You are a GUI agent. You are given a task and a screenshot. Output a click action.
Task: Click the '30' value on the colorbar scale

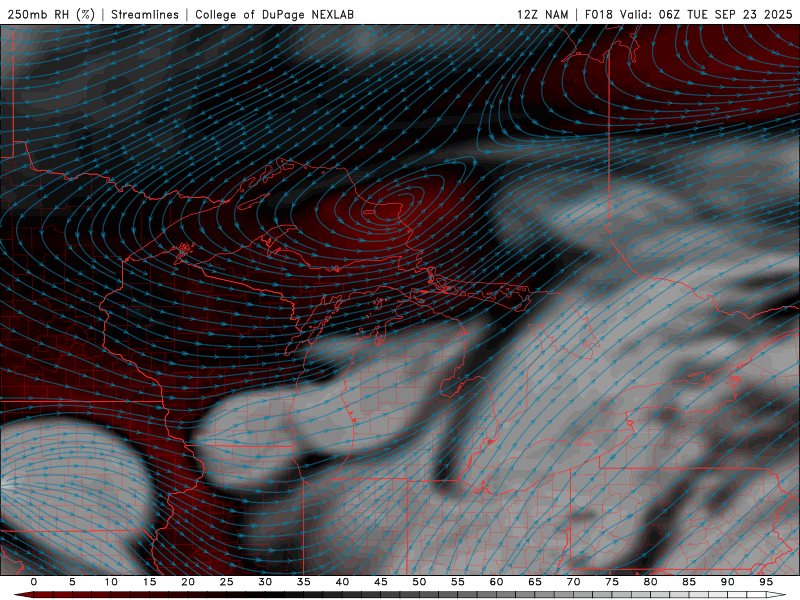[265, 582]
